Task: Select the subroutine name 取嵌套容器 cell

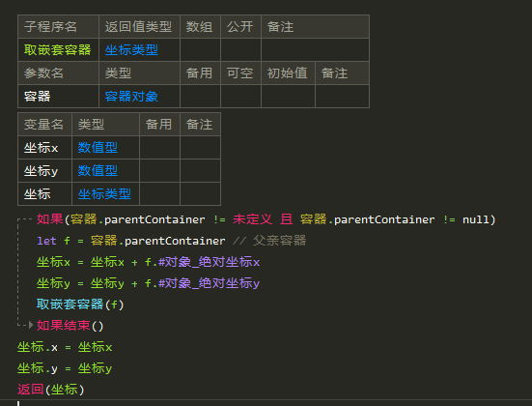Action: [58, 50]
